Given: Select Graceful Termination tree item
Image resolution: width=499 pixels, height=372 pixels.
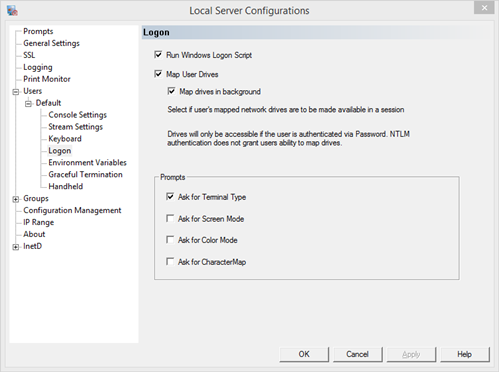Looking at the screenshot, I should pyautogui.click(x=85, y=174).
